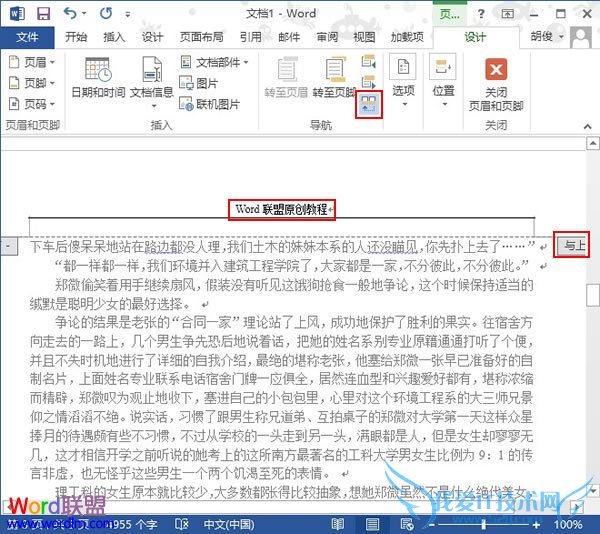Open the 文件 File tab
Image resolution: width=600 pixels, height=534 pixels.
tap(27, 37)
